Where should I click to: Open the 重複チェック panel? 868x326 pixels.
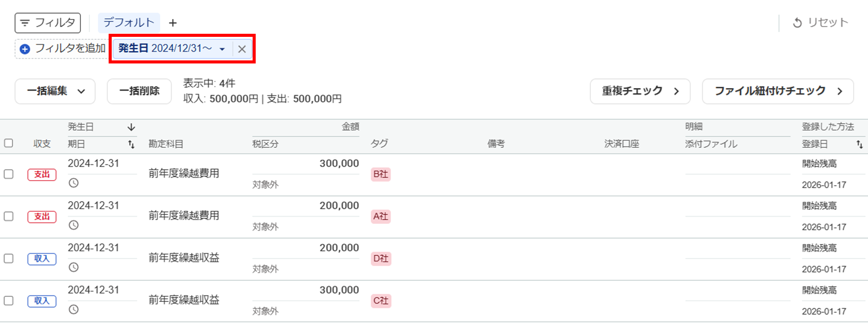point(640,91)
